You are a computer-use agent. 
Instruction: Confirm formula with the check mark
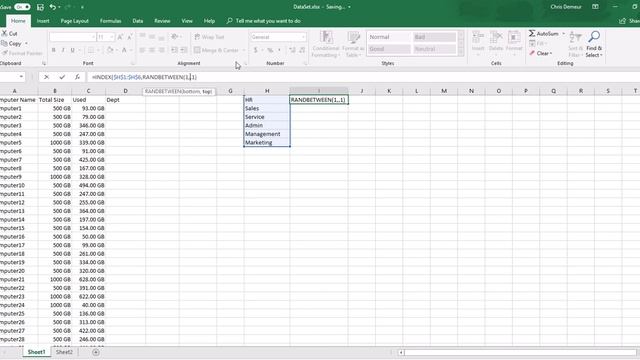point(62,77)
